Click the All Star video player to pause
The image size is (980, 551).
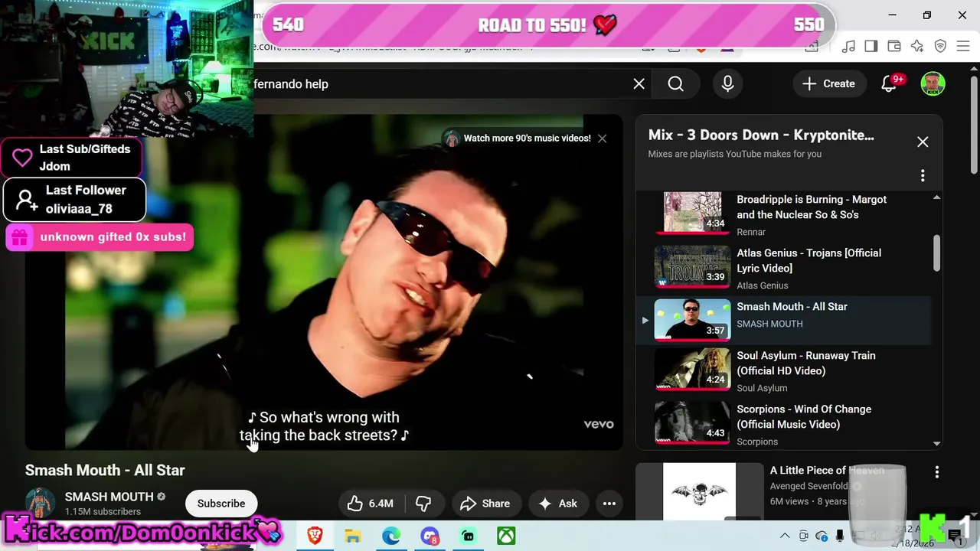[324, 282]
